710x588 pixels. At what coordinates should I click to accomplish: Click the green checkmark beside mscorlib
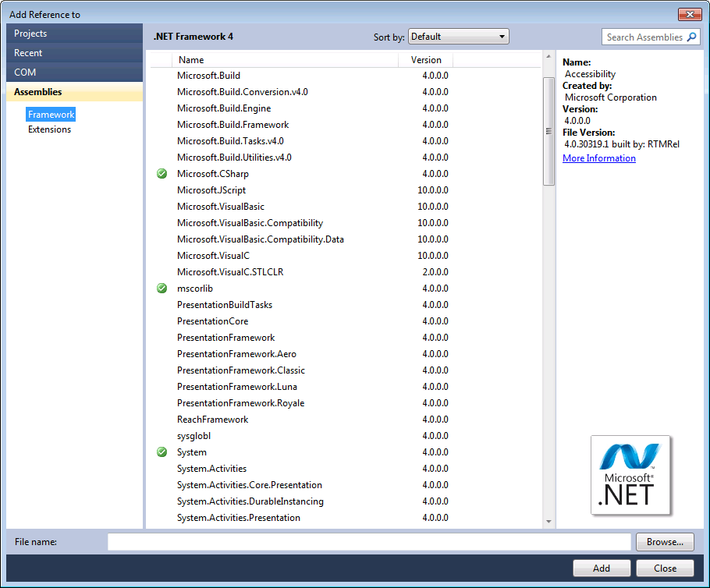(162, 289)
